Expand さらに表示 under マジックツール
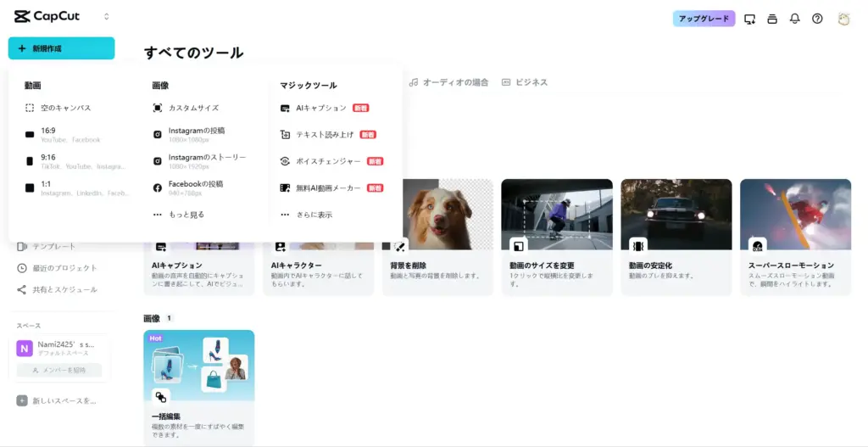 click(x=313, y=215)
